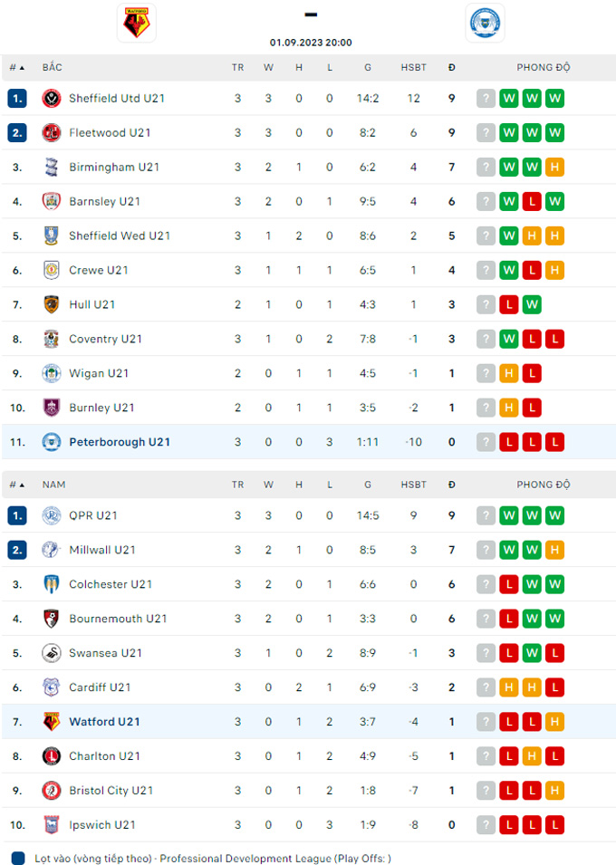Select the Fleetwood U21 club crest

(x=53, y=133)
